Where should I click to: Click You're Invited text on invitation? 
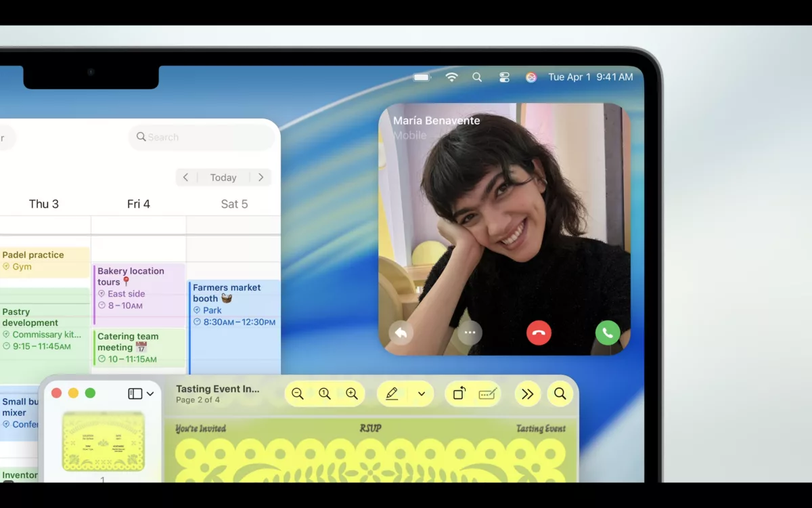point(201,429)
